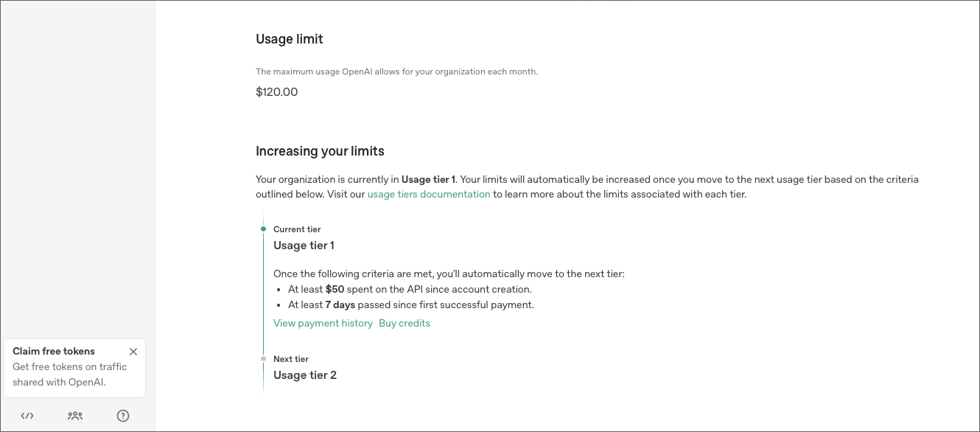Open the help question mark icon
This screenshot has height=432, width=980.
point(123,416)
